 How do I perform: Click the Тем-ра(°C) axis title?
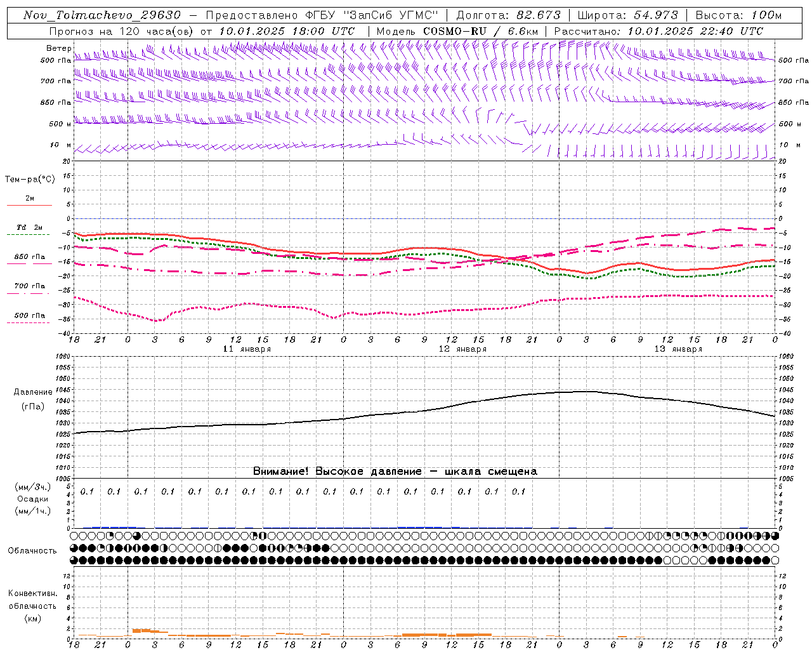coord(30,180)
